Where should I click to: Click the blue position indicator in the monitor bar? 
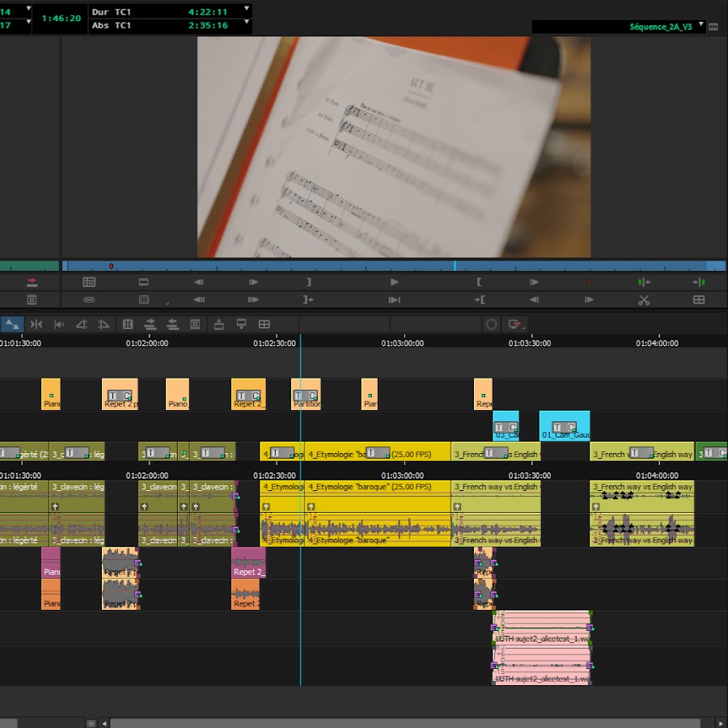(455, 266)
